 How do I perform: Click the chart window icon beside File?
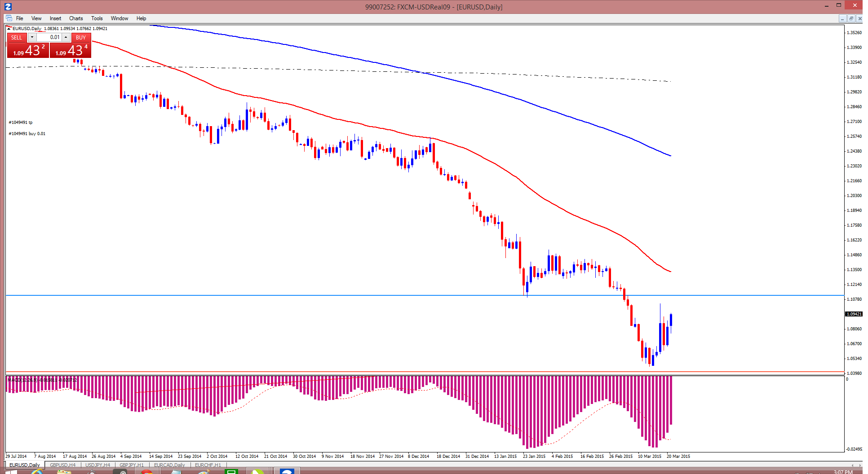(x=9, y=18)
